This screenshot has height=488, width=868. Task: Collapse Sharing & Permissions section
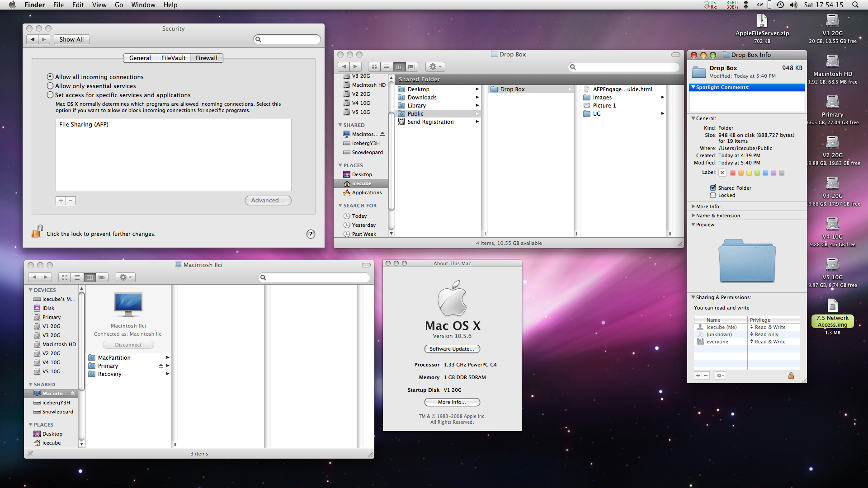click(x=693, y=297)
